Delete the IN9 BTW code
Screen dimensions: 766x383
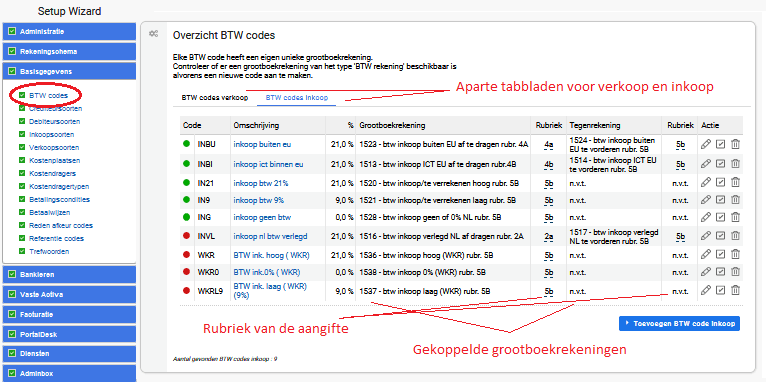pos(735,200)
